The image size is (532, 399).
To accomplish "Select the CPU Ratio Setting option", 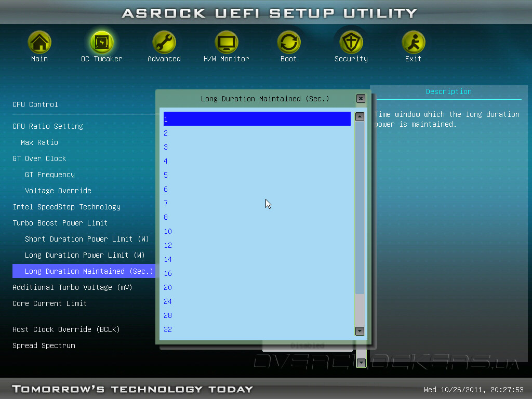I will [48, 126].
